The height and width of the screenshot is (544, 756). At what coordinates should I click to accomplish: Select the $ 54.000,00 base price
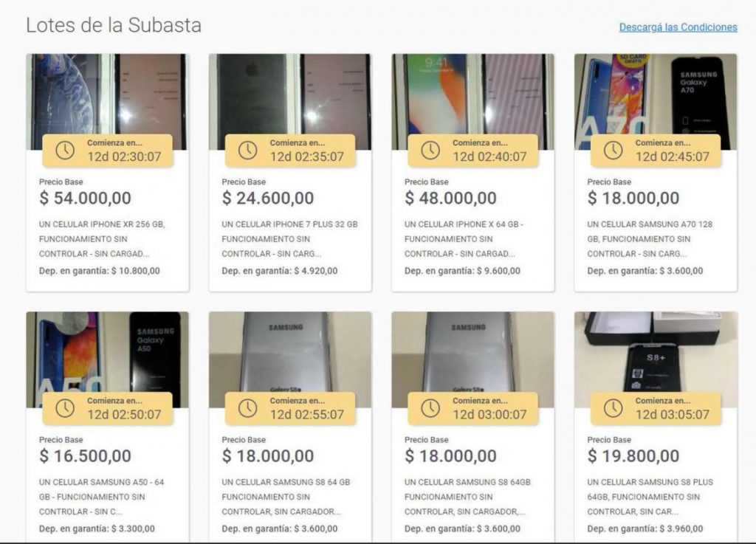86,198
